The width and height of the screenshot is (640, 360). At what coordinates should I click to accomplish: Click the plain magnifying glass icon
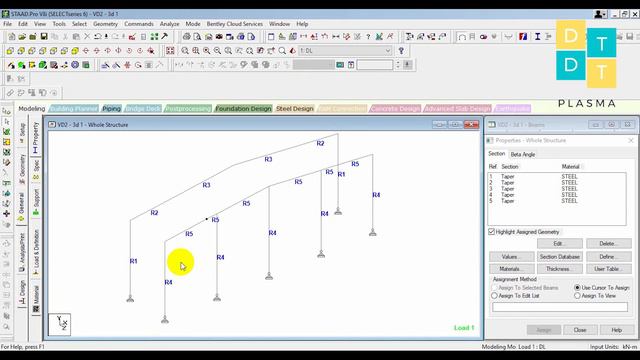click(x=282, y=51)
